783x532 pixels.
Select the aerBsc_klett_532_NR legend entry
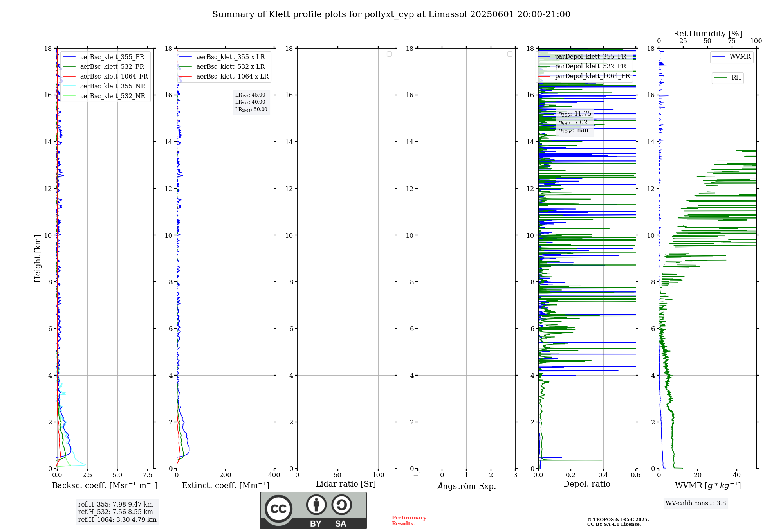pyautogui.click(x=105, y=96)
